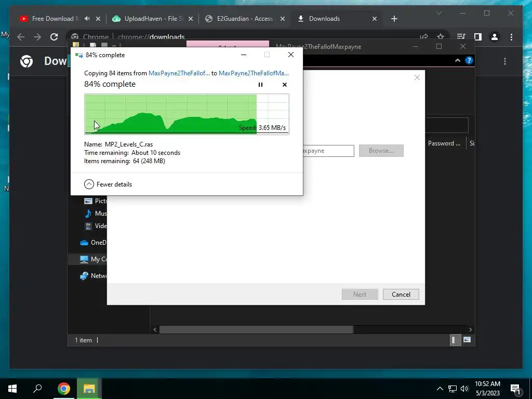532x399 pixels.
Task: Click the Password ... column header
Action: [444, 143]
